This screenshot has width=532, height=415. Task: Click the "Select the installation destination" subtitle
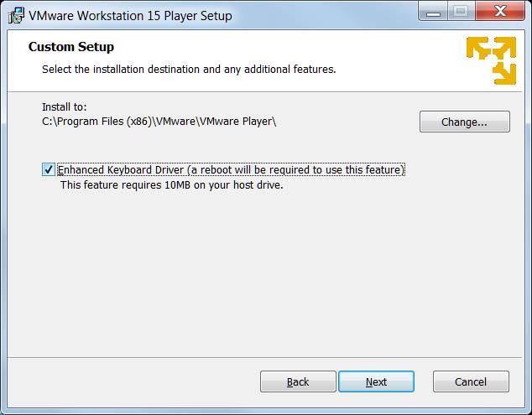pyautogui.click(x=189, y=69)
